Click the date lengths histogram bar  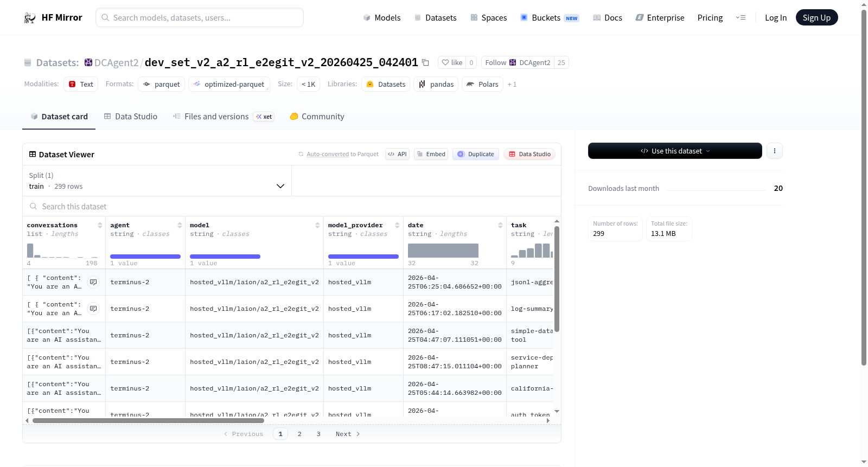tap(443, 251)
